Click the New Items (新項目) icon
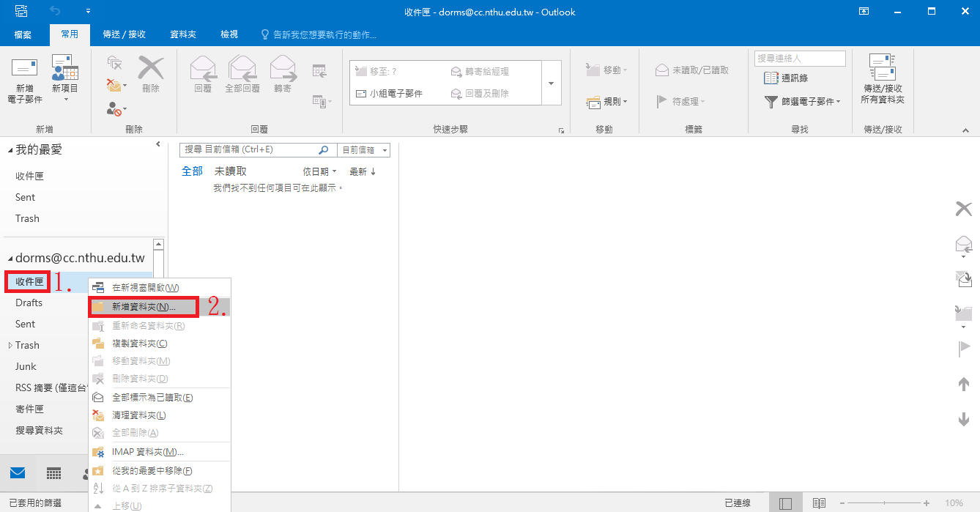 tap(64, 70)
